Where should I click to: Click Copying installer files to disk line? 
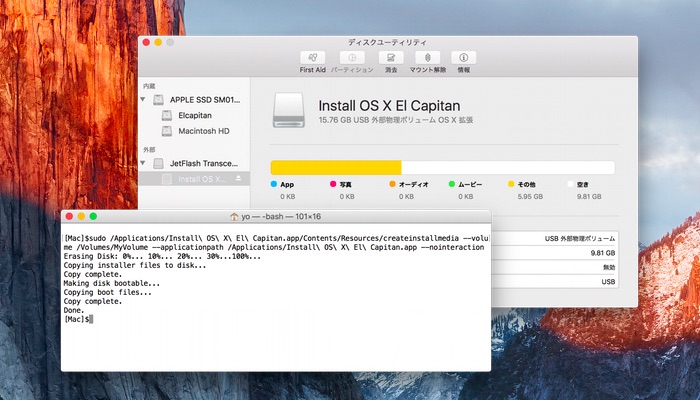pos(135,265)
